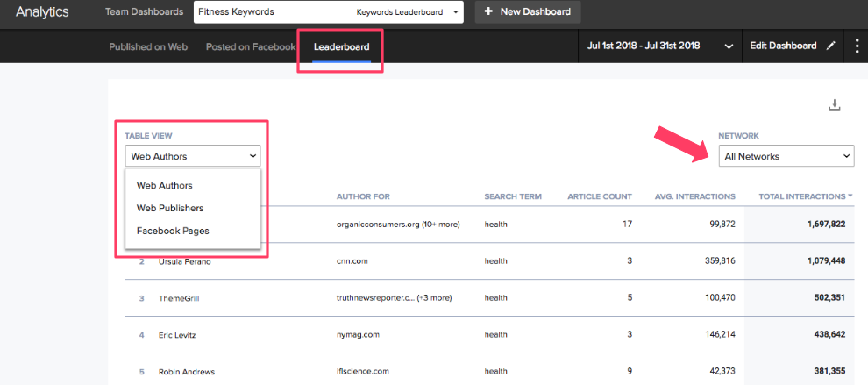Click the Search Term column header
Viewport: 868px width, 385px height.
(x=513, y=196)
